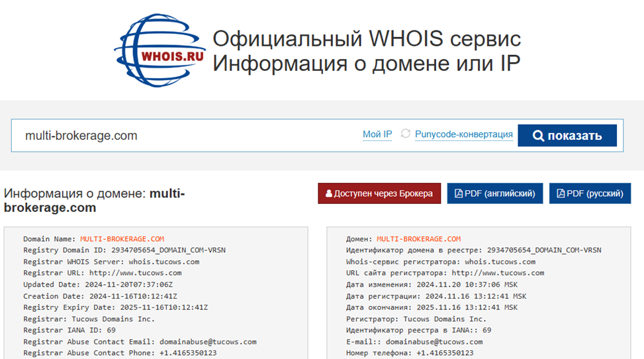644x359 pixels.
Task: Click the orange MULTI-BROKERAGE.COM after Domain Name
Action: coord(122,239)
